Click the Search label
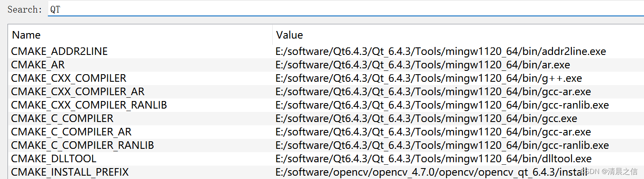Image resolution: width=644 pixels, height=179 pixels. pos(25,9)
